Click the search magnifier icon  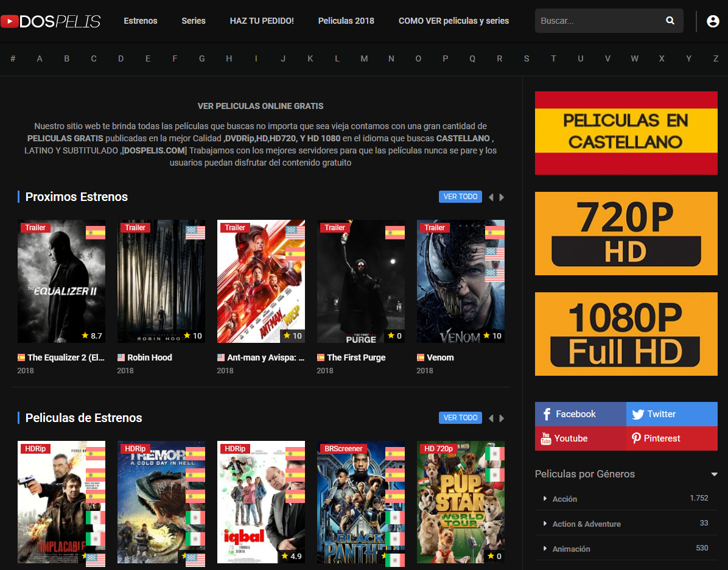(x=670, y=21)
